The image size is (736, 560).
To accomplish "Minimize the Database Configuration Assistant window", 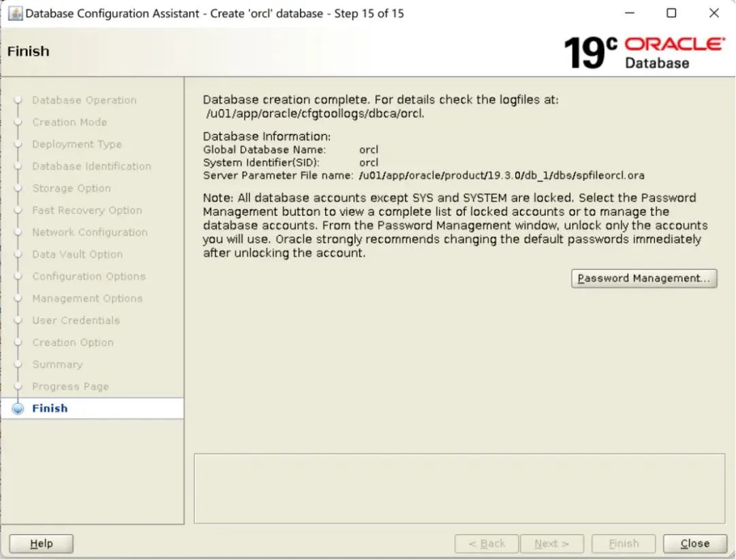I will click(630, 13).
